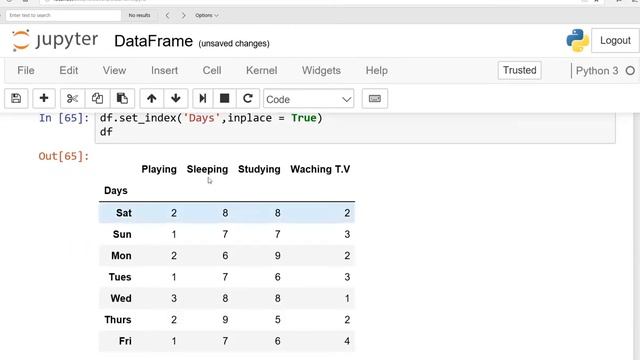Open the Kernel menu
The width and height of the screenshot is (640, 360).
point(261,70)
